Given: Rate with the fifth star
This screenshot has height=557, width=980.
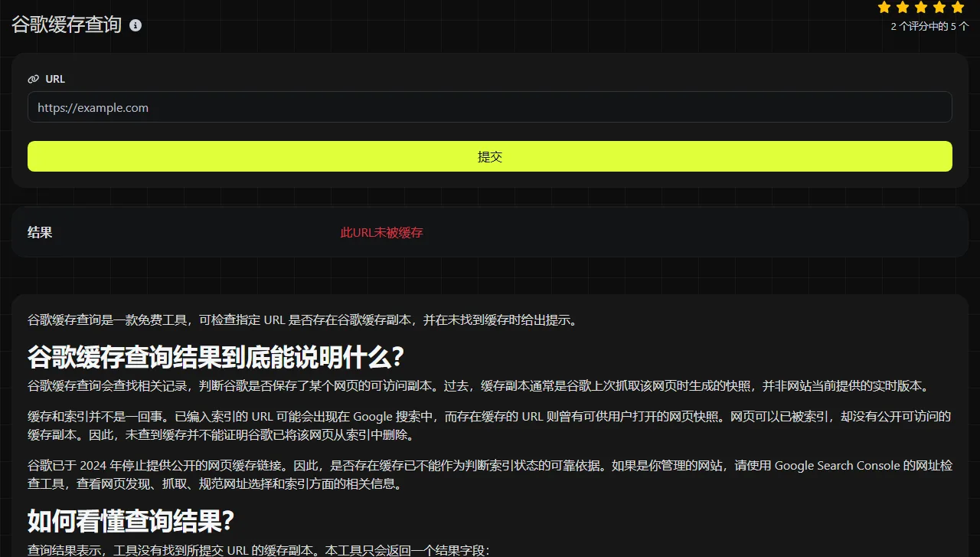Looking at the screenshot, I should coord(958,8).
